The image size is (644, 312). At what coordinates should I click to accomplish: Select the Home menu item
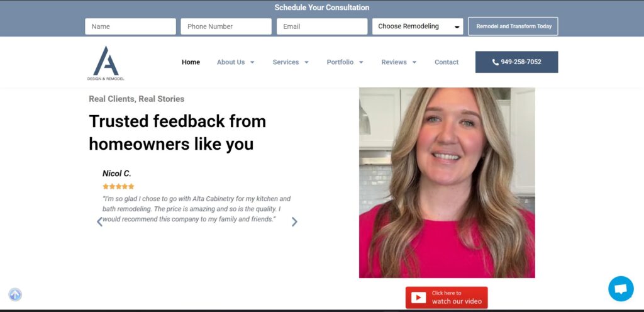pyautogui.click(x=191, y=62)
